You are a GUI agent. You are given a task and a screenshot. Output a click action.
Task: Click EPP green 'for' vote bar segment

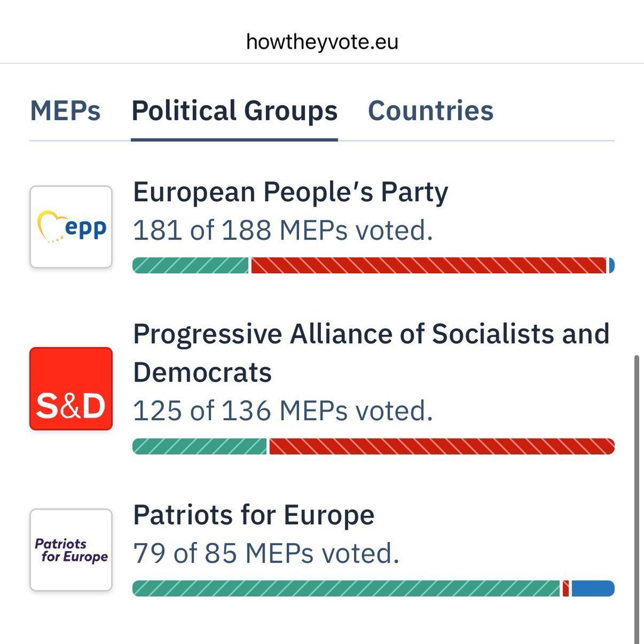(191, 266)
